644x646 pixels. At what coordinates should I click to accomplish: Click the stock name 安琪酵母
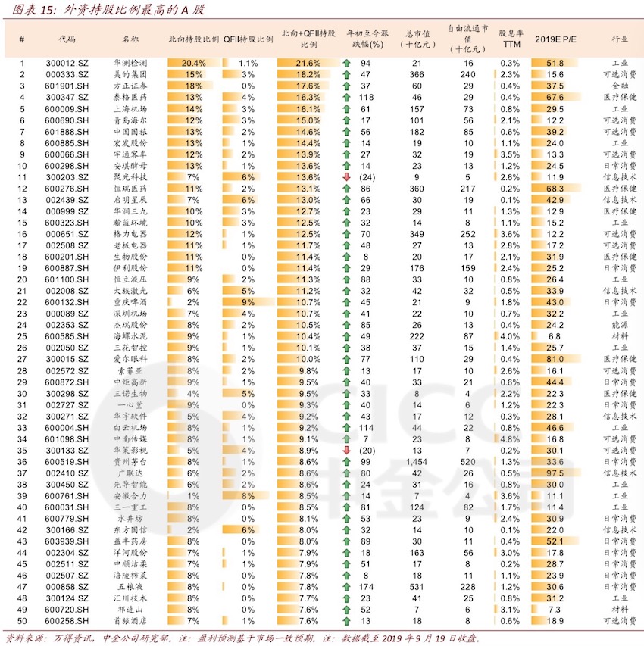pos(130,166)
